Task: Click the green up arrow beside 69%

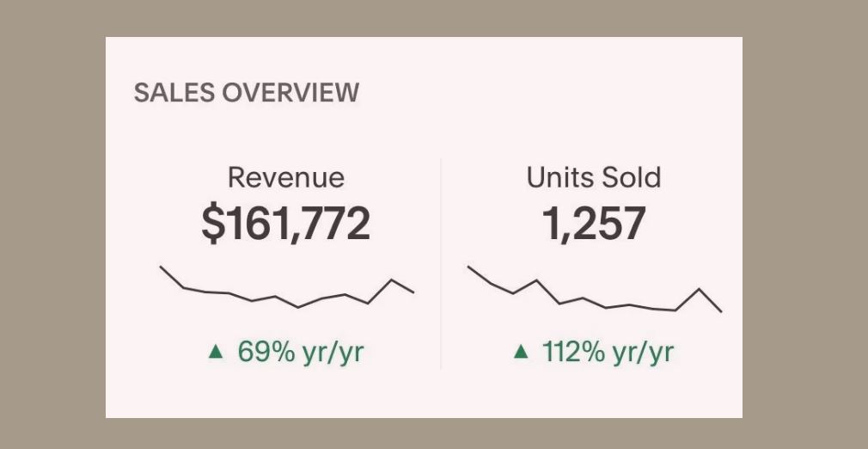Action: pyautogui.click(x=216, y=351)
